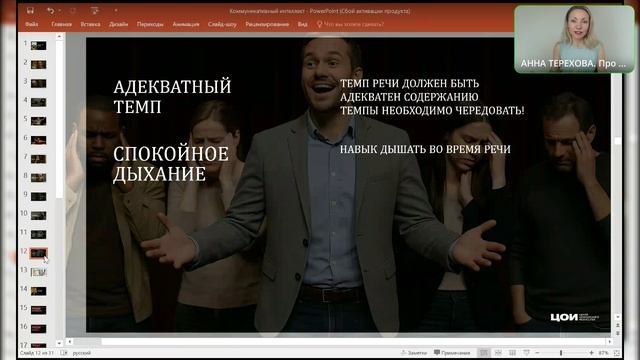Click the horizontal scrollbar right arrow

pyautogui.click(x=609, y=341)
